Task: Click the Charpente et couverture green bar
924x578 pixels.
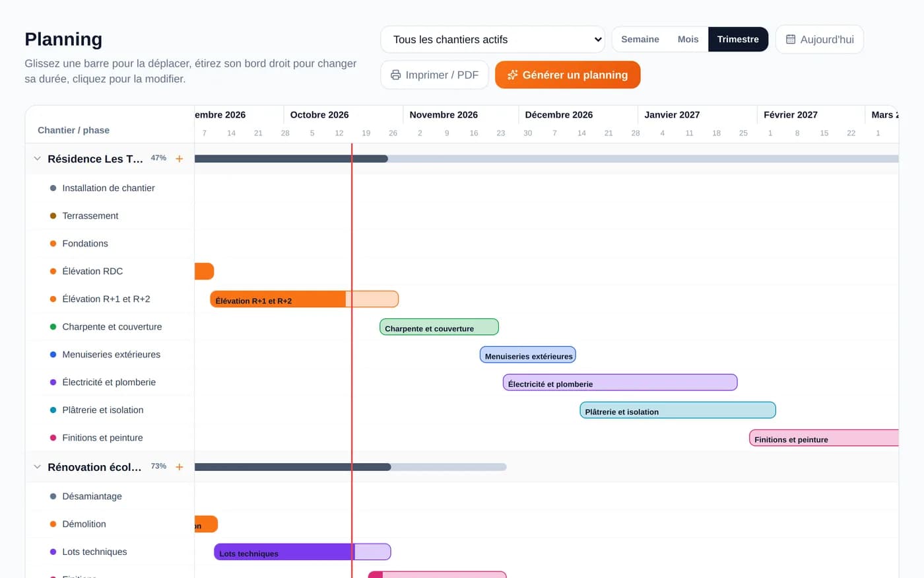Action: [x=439, y=327]
